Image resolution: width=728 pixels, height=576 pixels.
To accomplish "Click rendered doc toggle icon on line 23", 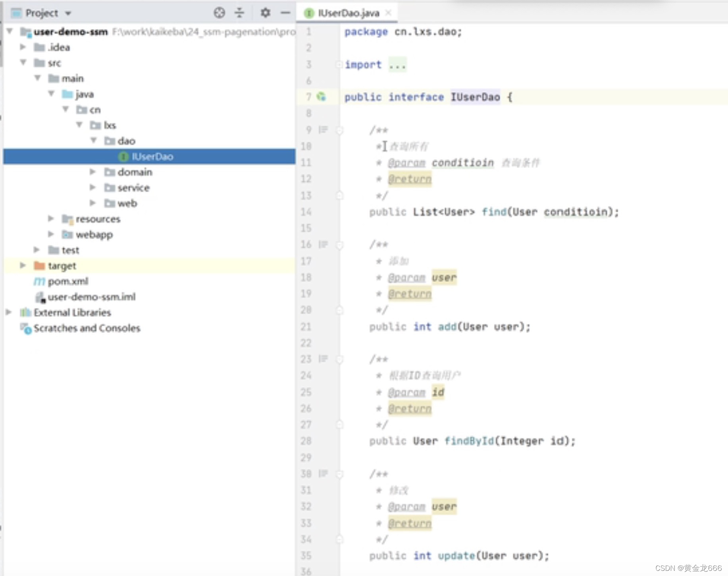I will pos(324,359).
